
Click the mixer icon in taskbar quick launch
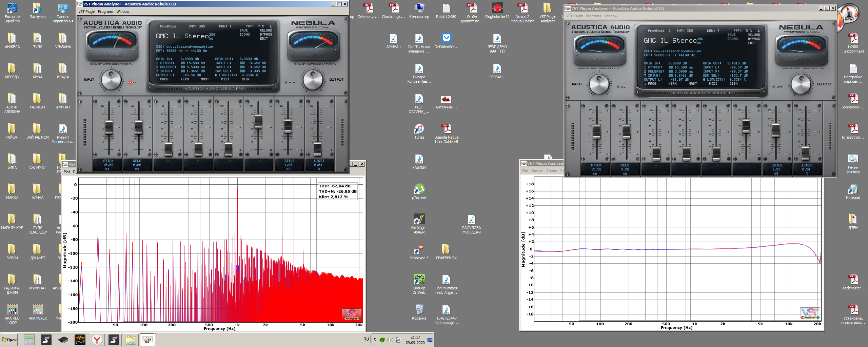pyautogui.click(x=29, y=340)
